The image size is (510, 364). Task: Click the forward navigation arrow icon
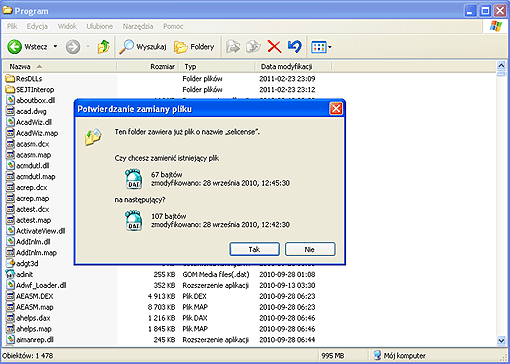73,47
